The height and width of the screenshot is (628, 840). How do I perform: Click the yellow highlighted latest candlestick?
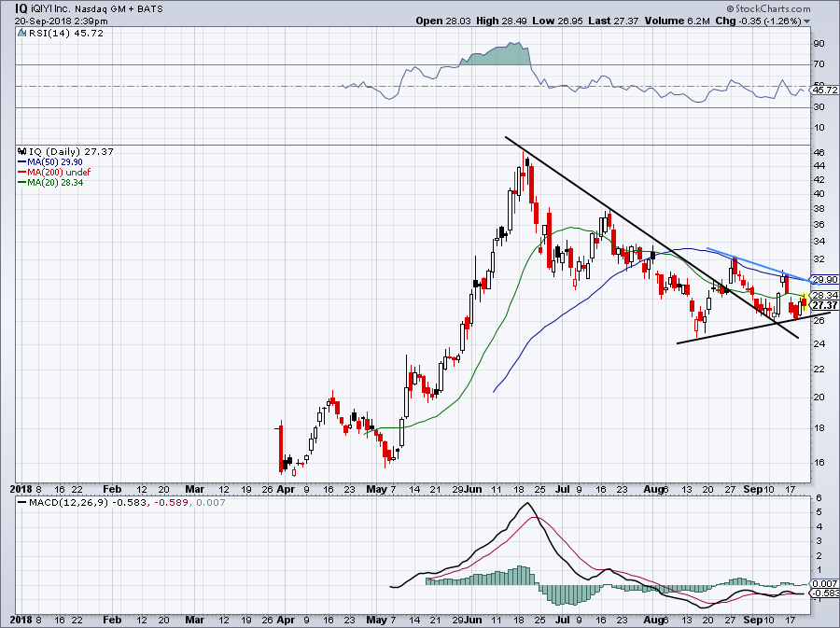(x=805, y=302)
